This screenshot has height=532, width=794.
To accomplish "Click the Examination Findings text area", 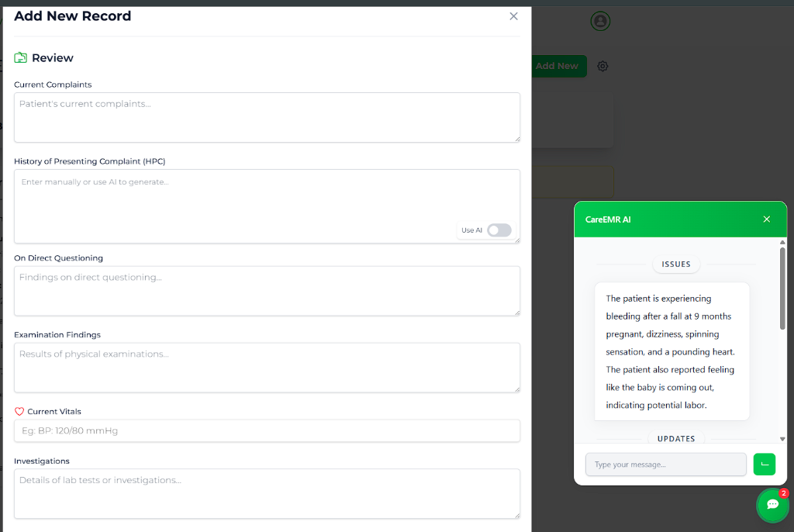I will coord(267,367).
